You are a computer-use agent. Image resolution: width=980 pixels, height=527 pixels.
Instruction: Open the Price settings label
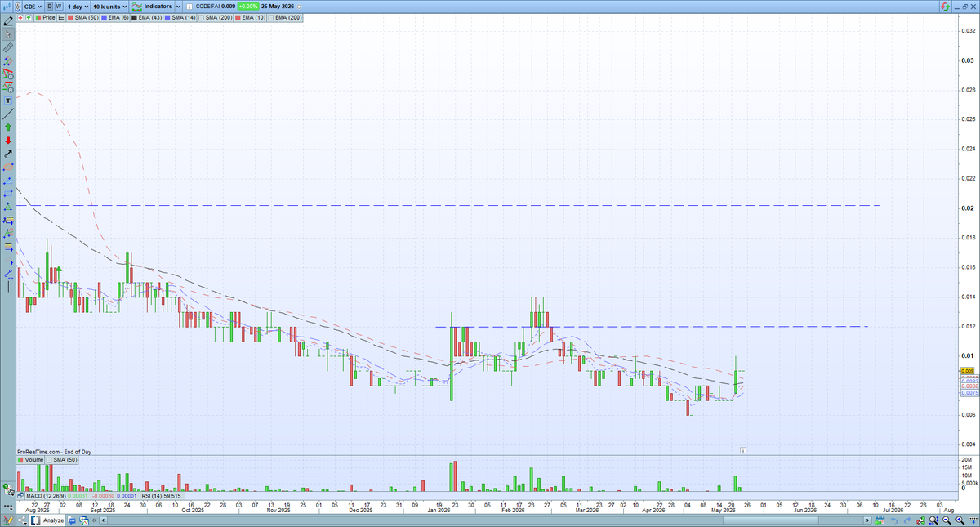tap(45, 17)
